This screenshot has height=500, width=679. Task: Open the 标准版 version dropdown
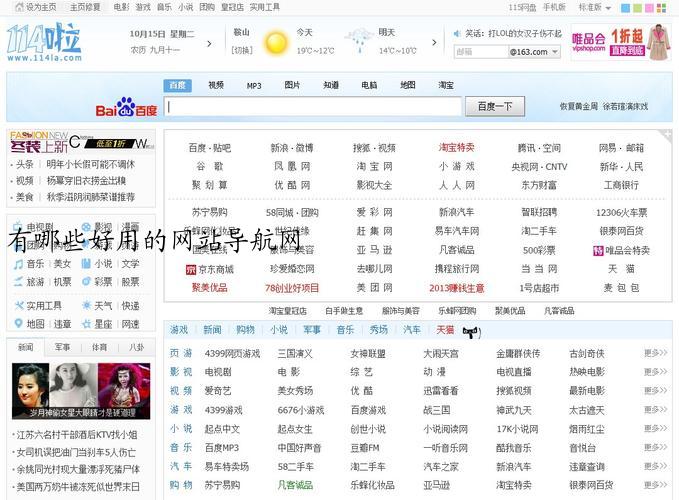(x=595, y=7)
